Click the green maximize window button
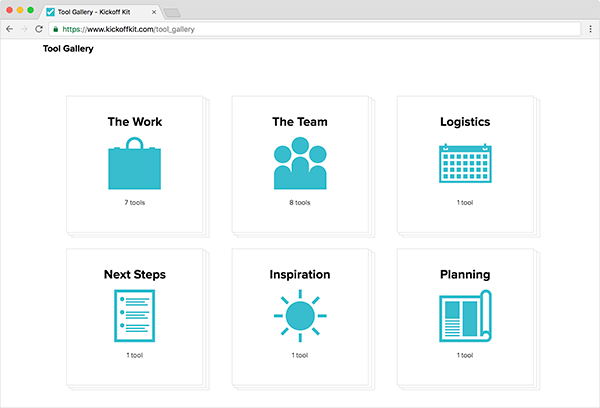Screen dimensions: 600x408 [31, 10]
